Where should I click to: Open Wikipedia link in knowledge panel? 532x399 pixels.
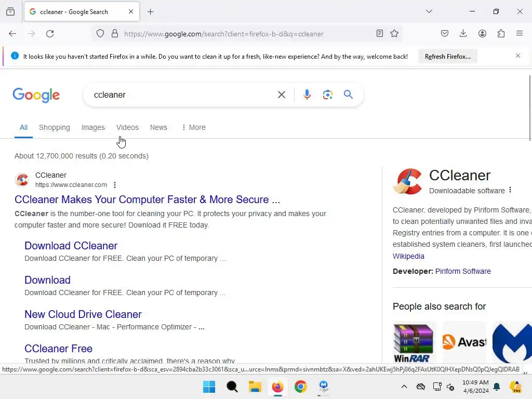point(408,256)
